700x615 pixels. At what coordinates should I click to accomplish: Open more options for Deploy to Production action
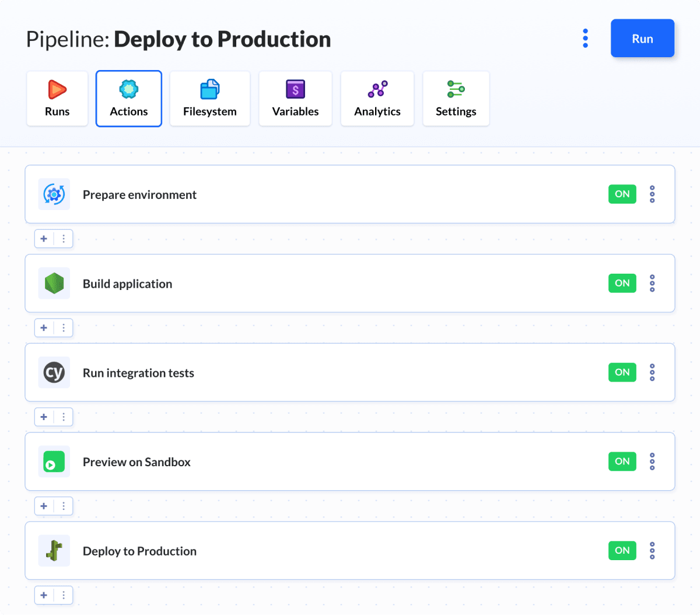(652, 551)
